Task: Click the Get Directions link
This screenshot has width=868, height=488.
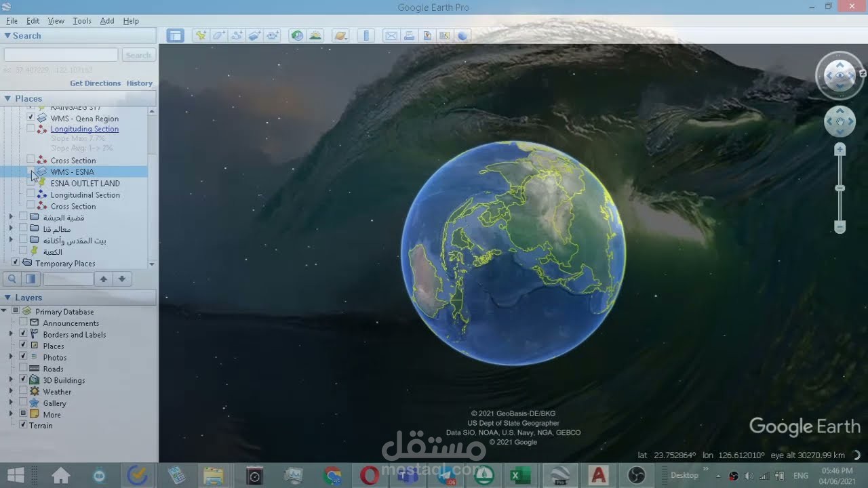Action: pos(96,83)
